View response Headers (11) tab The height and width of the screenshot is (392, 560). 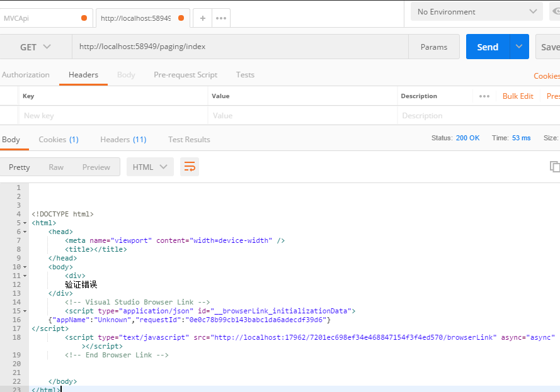coord(123,140)
